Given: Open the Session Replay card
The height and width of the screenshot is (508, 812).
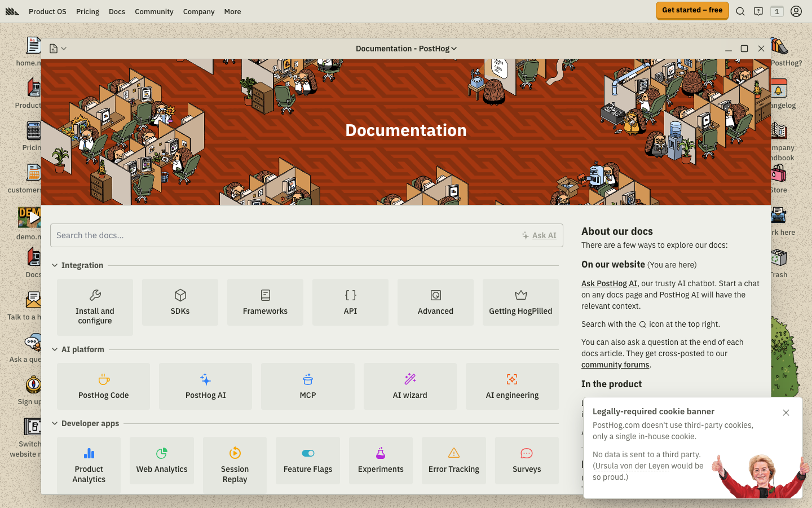Looking at the screenshot, I should 235,465.
